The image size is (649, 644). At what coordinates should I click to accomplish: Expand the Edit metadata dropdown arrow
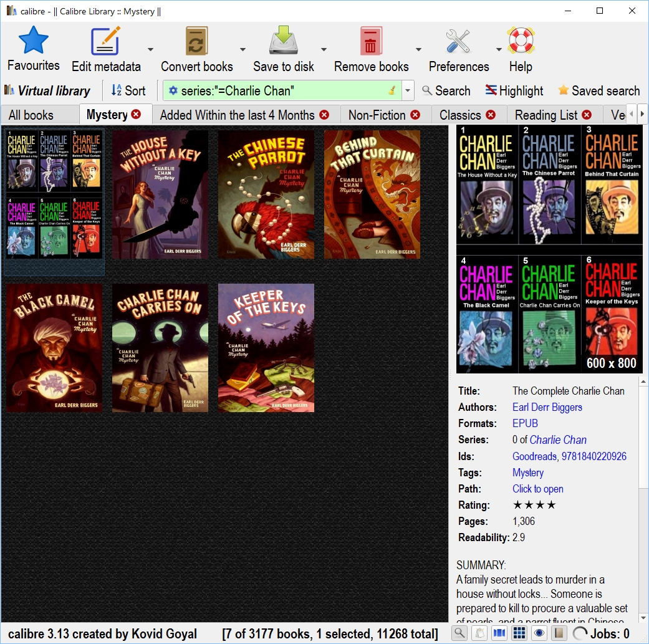tap(151, 49)
